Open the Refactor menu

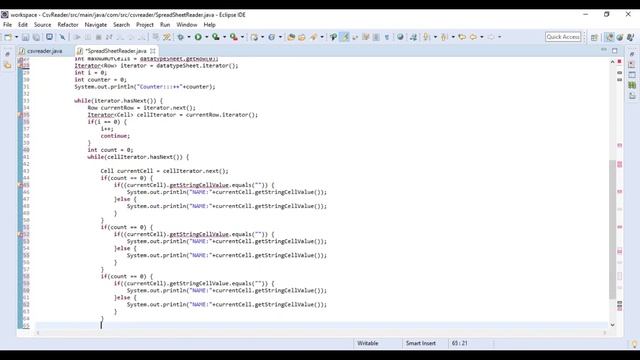tap(68, 25)
